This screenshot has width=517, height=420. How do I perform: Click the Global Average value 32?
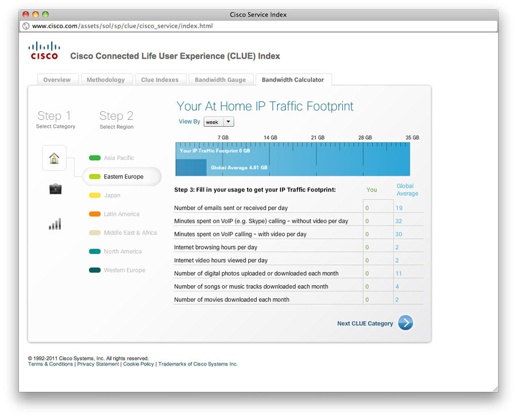click(x=399, y=221)
